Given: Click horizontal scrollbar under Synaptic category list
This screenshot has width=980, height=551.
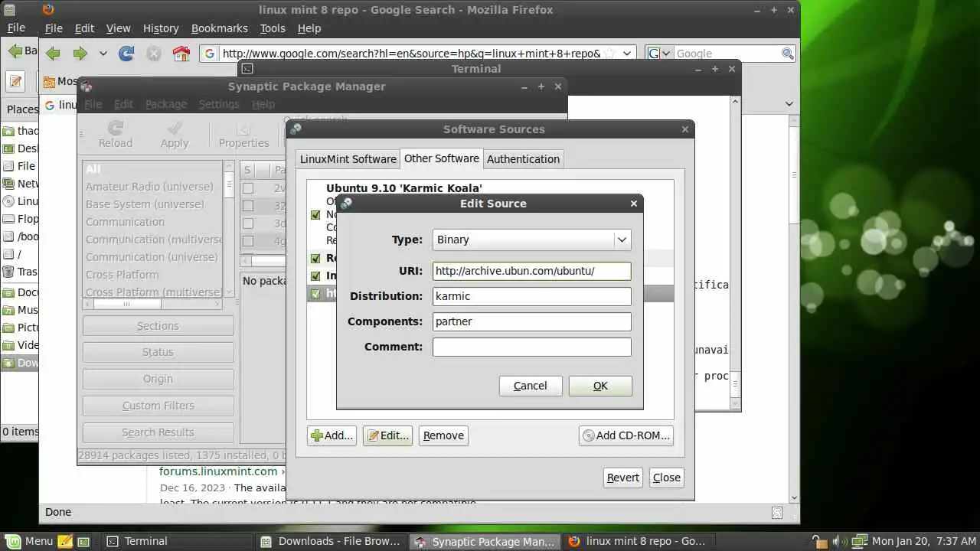Looking at the screenshot, I should pos(152,304).
